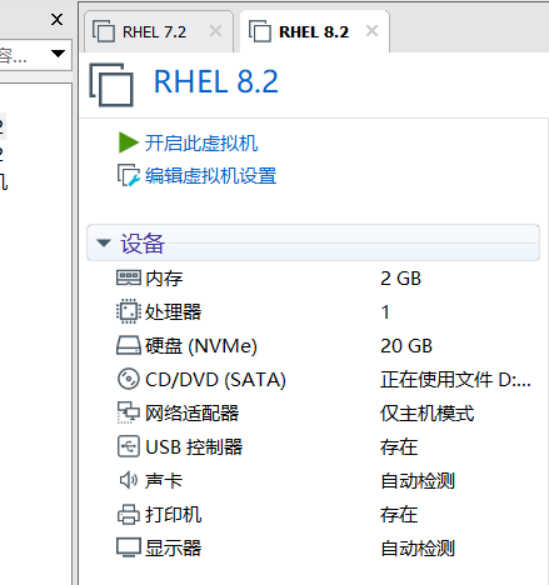Click the 正在使用文件 D:... value
This screenshot has height=585, width=549.
tap(455, 380)
